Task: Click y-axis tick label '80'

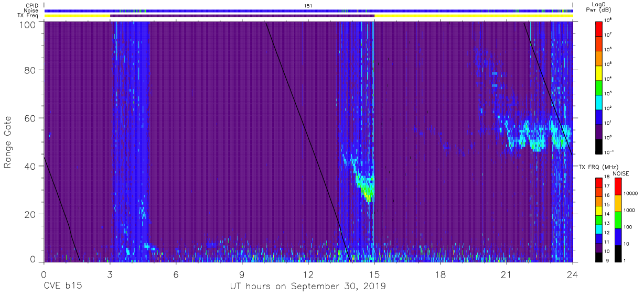Action: tap(30, 70)
